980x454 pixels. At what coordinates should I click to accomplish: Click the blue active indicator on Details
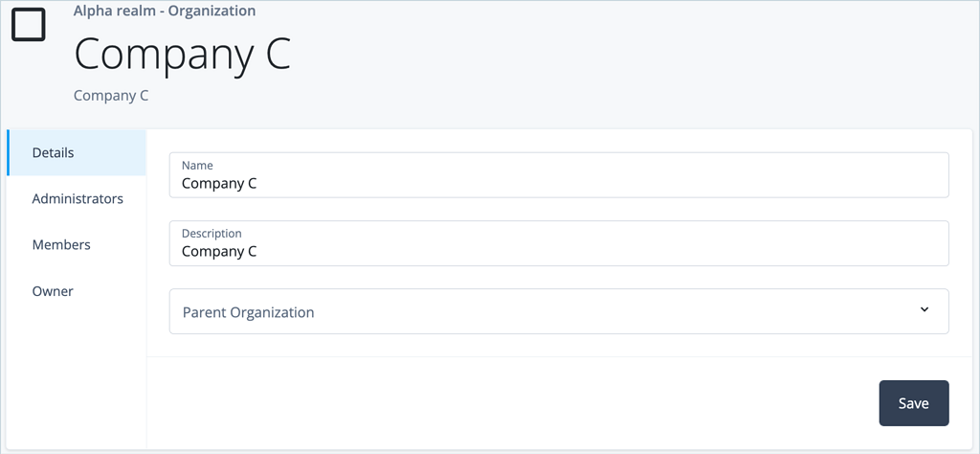tap(8, 152)
